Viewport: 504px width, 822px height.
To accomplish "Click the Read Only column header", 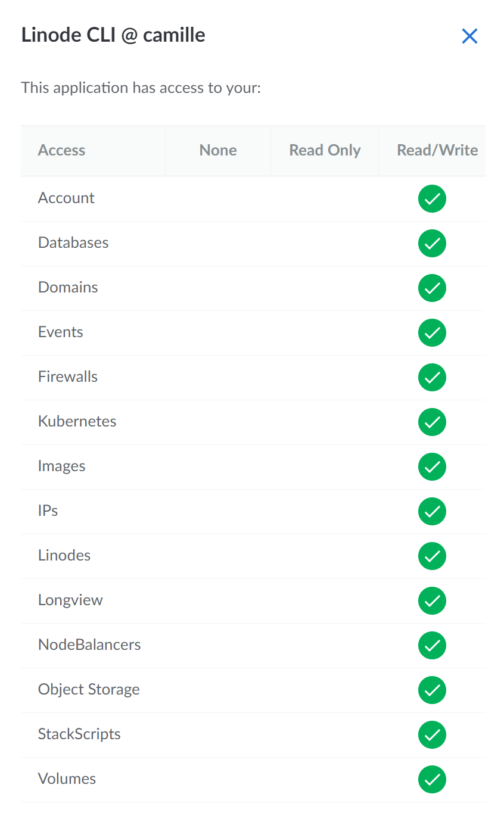I will (325, 151).
